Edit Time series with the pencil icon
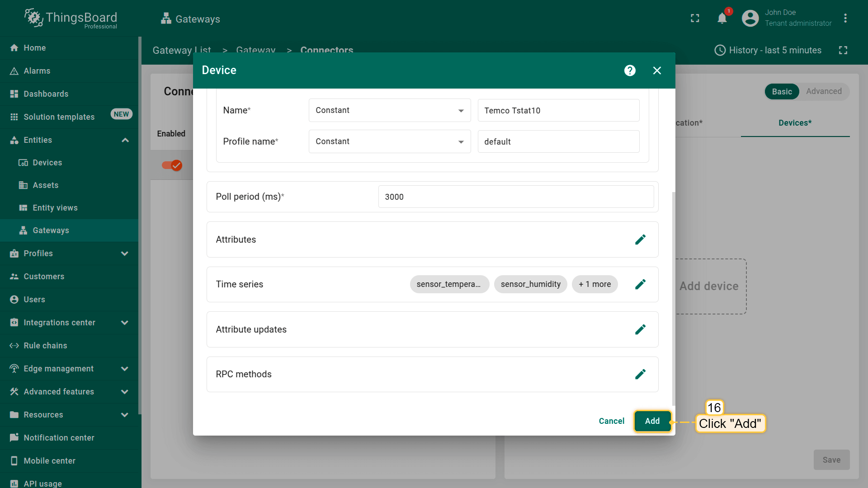Viewport: 868px width, 488px height. pos(640,284)
